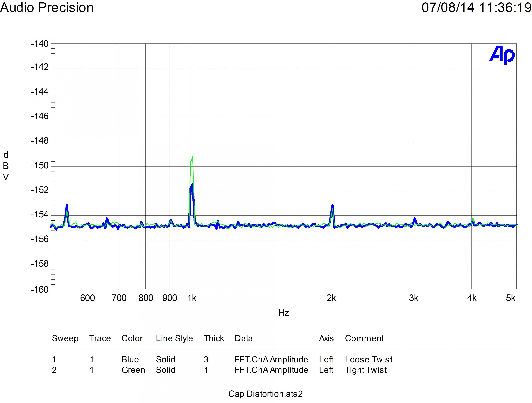The height and width of the screenshot is (403, 532).
Task: Click 'Left' axis value in Loose Twist row
Action: click(326, 359)
